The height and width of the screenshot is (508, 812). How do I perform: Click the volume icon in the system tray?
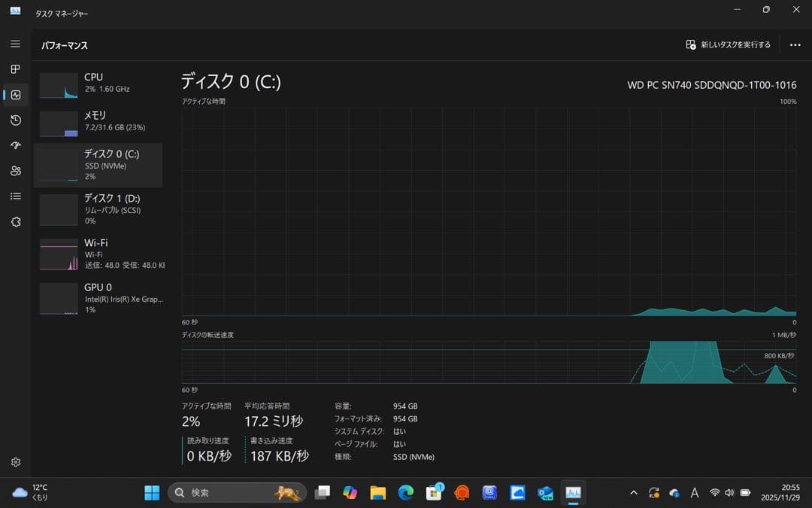coord(729,492)
